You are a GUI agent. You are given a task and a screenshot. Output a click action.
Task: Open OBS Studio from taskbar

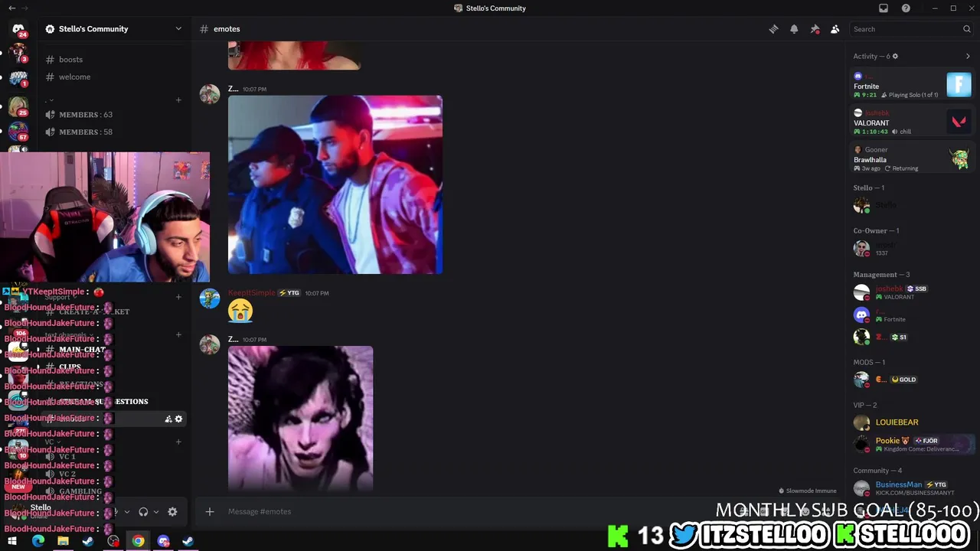pyautogui.click(x=113, y=541)
